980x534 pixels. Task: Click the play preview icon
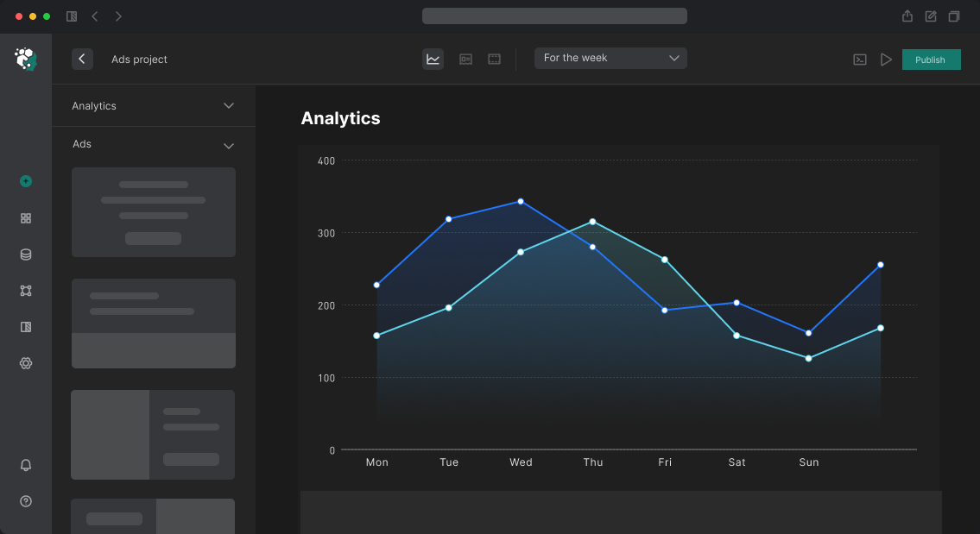click(x=886, y=60)
